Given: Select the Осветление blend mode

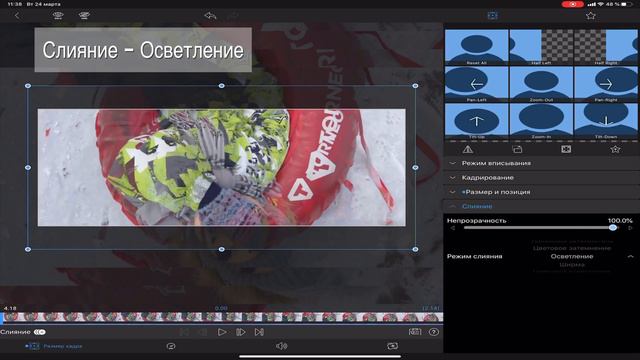Looking at the screenshot, I should 572,256.
